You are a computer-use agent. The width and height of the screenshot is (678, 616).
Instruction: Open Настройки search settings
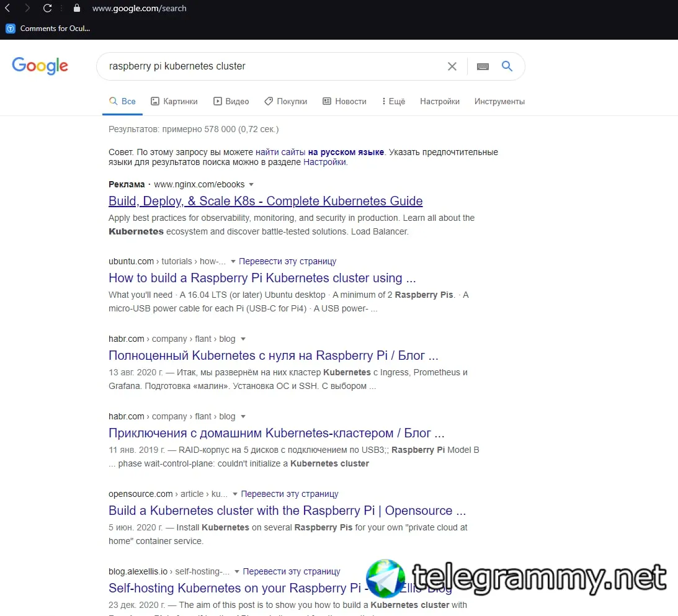click(x=440, y=102)
